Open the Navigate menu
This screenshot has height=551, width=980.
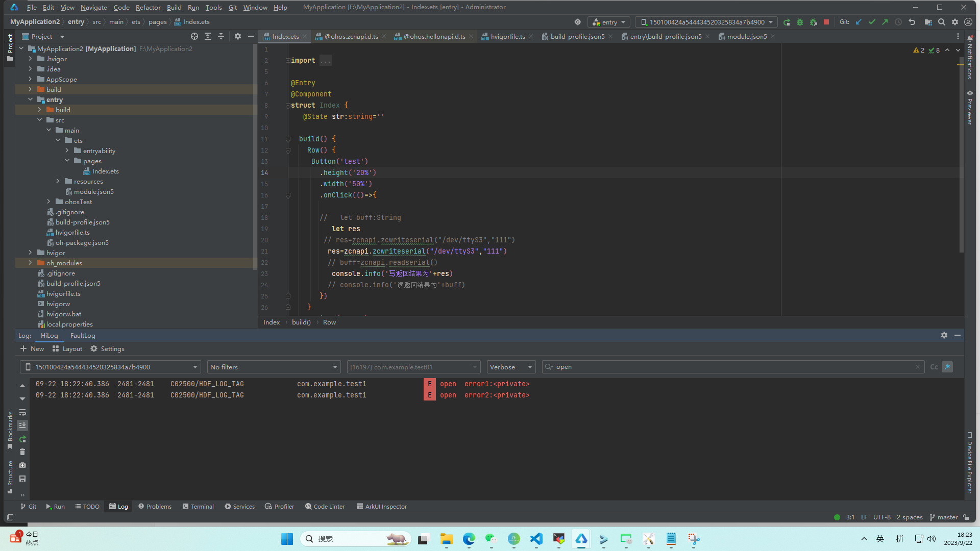(94, 7)
